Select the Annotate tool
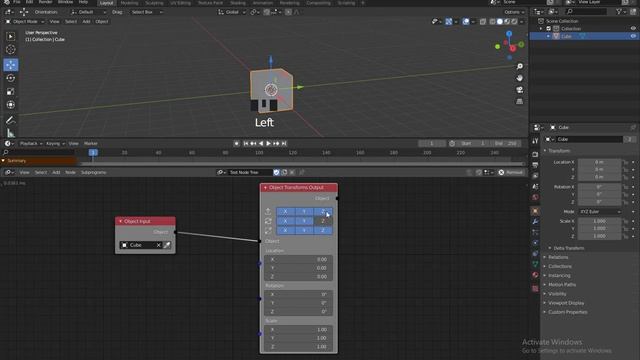Screen dimensions: 640x360 coord(11,120)
